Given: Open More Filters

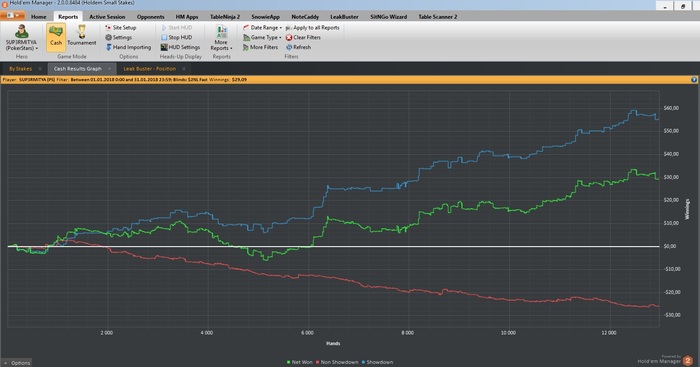Looking at the screenshot, I should pyautogui.click(x=261, y=47).
